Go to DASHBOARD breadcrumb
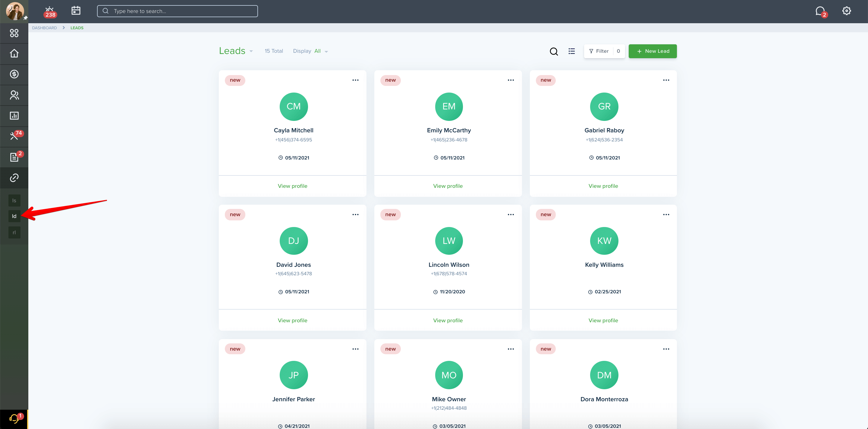 [45, 28]
